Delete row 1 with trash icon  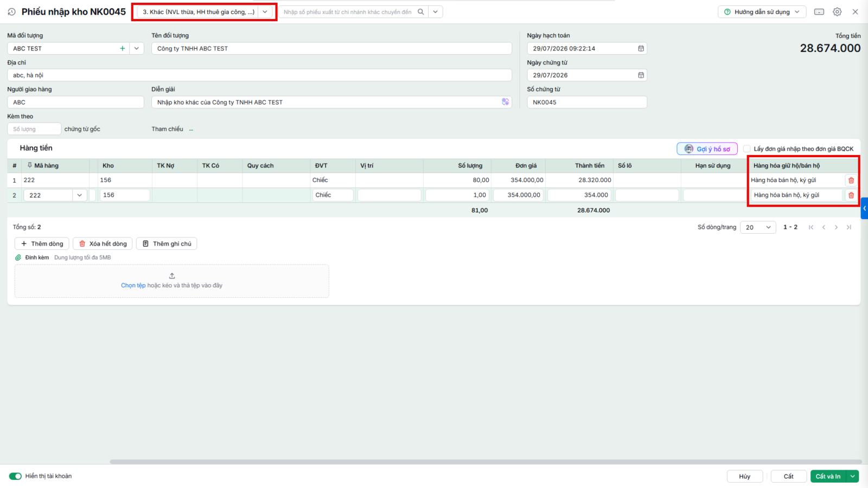[851, 180]
